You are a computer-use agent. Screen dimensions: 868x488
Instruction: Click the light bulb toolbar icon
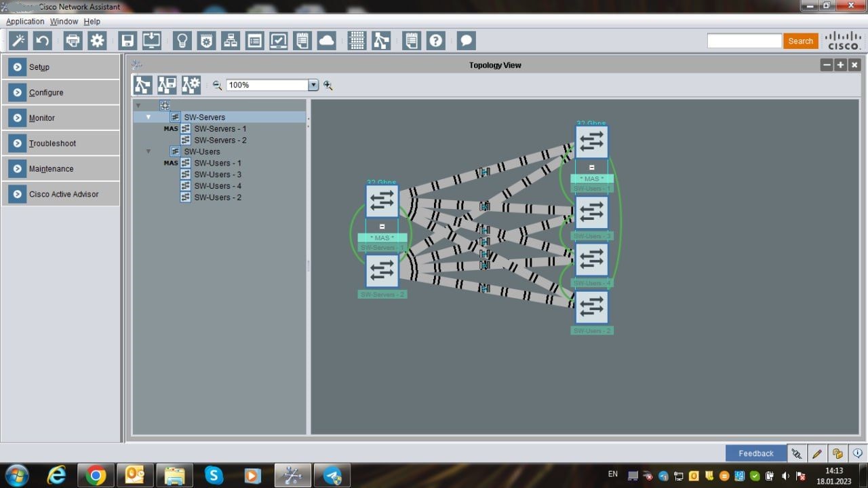tap(182, 41)
